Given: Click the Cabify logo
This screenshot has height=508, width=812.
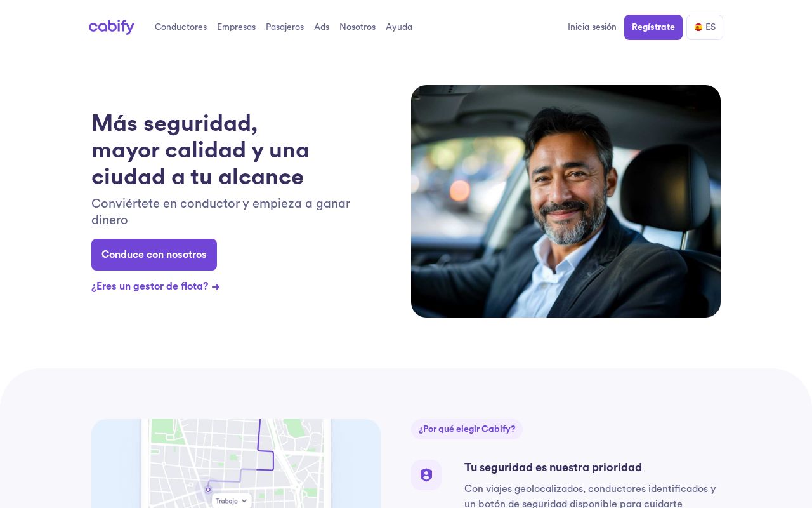Looking at the screenshot, I should pos(112,27).
